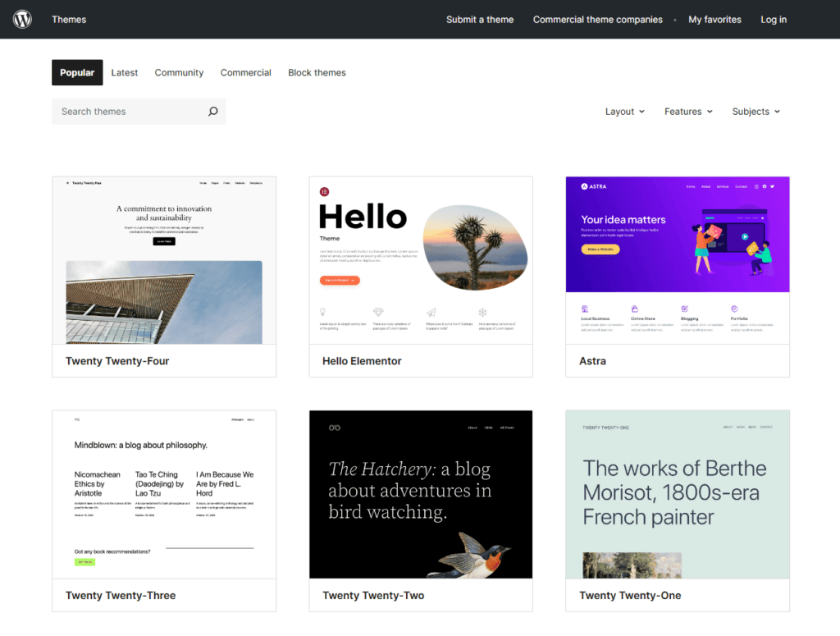Open the Twenty Twenty-Three theme thumbnail

point(164,495)
